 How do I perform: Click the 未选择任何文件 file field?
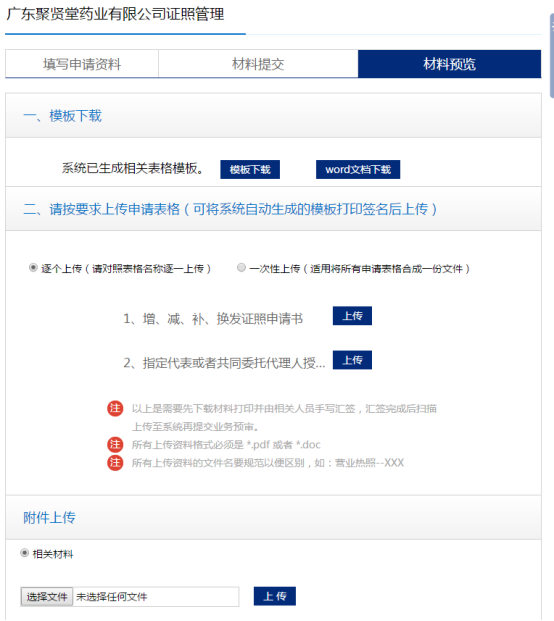156,597
